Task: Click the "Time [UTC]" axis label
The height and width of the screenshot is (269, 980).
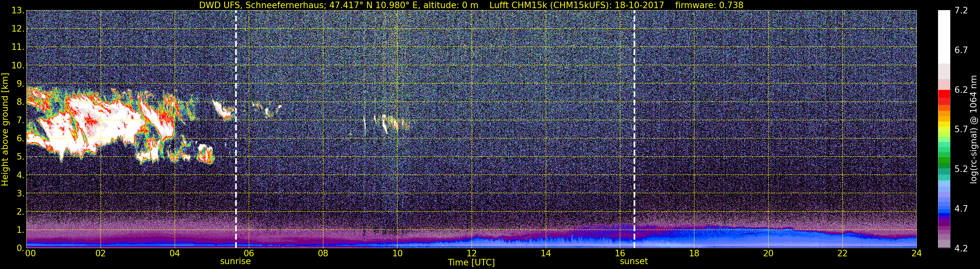Action: click(x=471, y=262)
